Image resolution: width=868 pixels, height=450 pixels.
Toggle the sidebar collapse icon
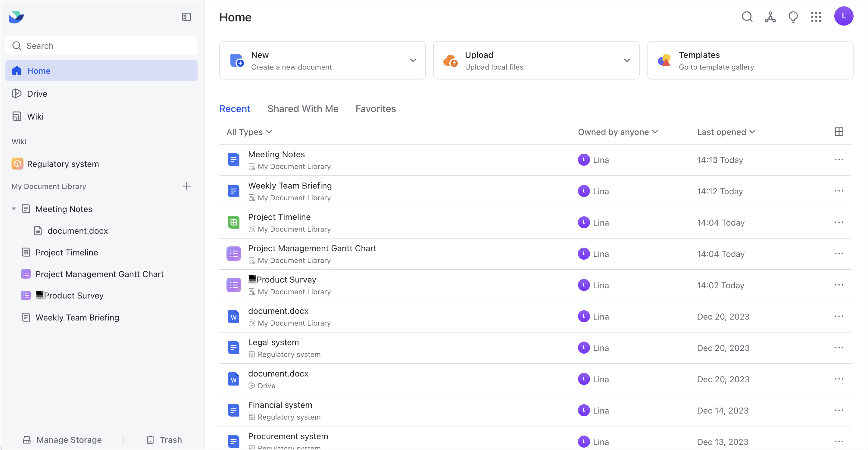coord(186,17)
